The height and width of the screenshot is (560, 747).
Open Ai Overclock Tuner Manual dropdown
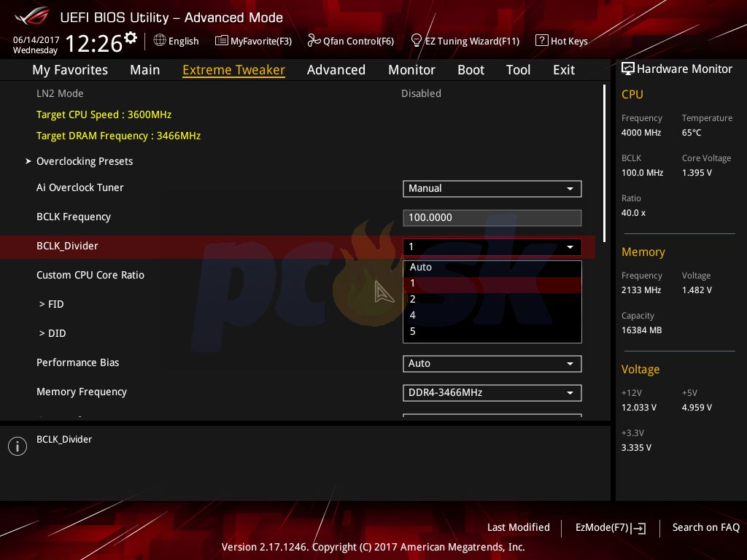(x=492, y=189)
